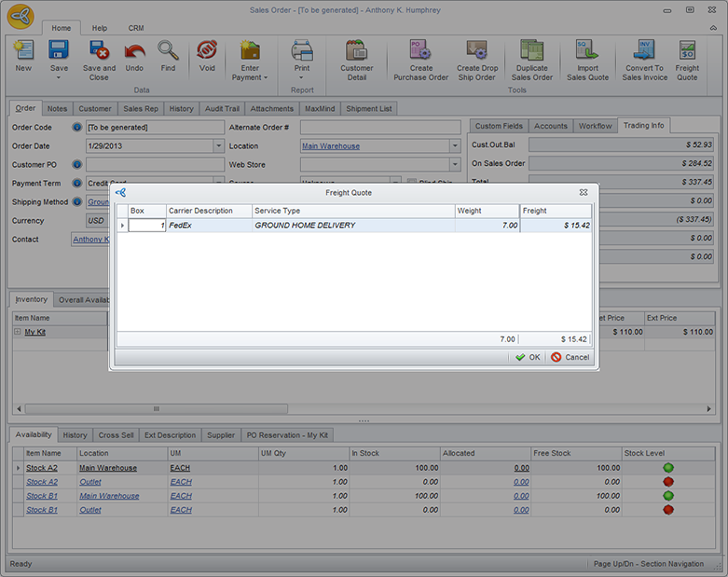
Task: Open Customer Detail from the ribbon
Action: pyautogui.click(x=356, y=51)
